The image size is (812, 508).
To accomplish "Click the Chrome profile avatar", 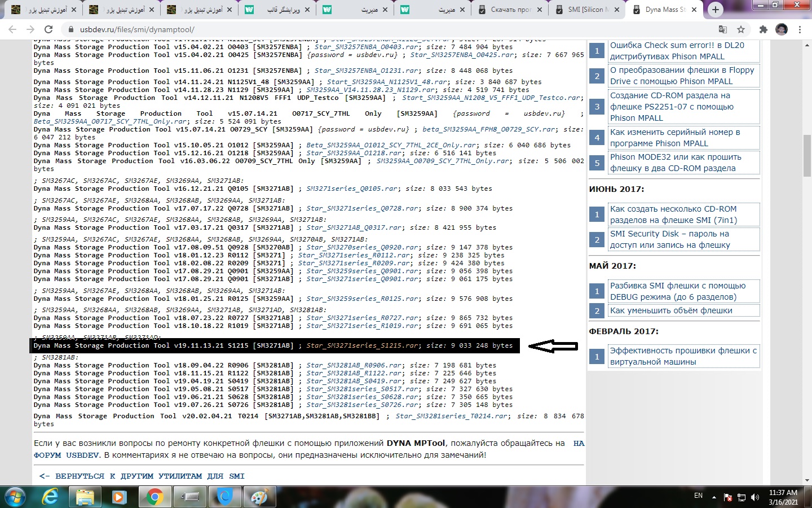I will point(782,29).
